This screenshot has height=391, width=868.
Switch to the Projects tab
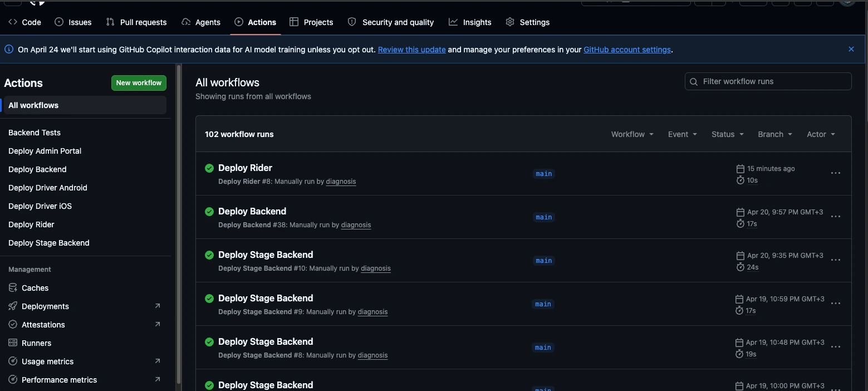coord(311,22)
